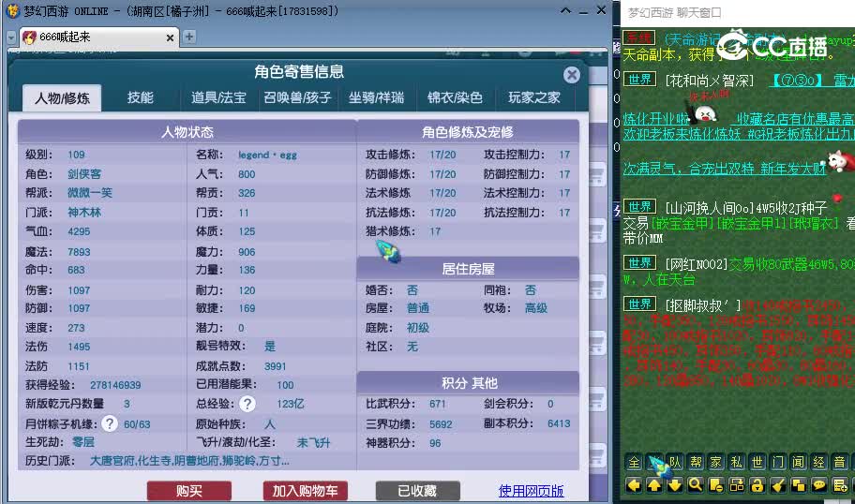Image resolution: width=855 pixels, height=504 pixels.
Task: Open the 使用网页版 link
Action: click(x=532, y=491)
